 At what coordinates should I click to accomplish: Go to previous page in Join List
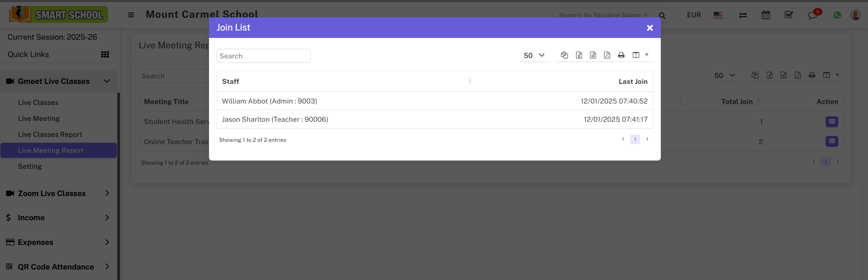point(623,139)
